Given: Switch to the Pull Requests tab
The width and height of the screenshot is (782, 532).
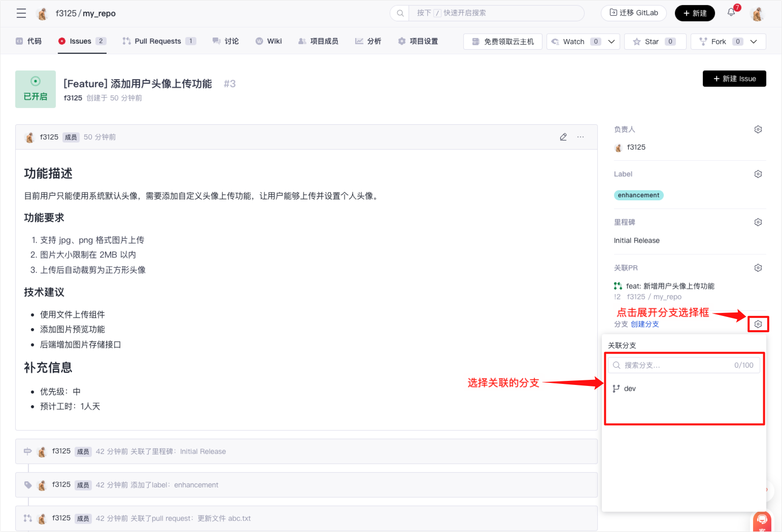Looking at the screenshot, I should coord(158,41).
